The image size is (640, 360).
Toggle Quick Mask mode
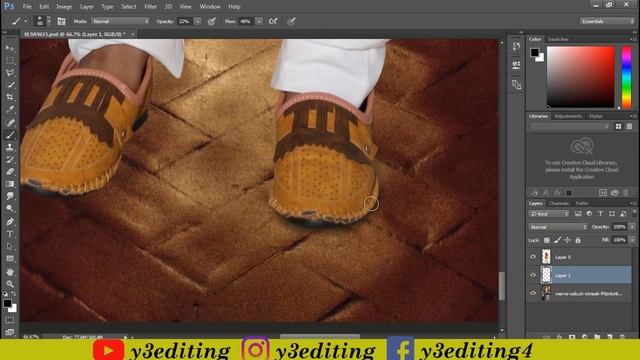point(10,320)
